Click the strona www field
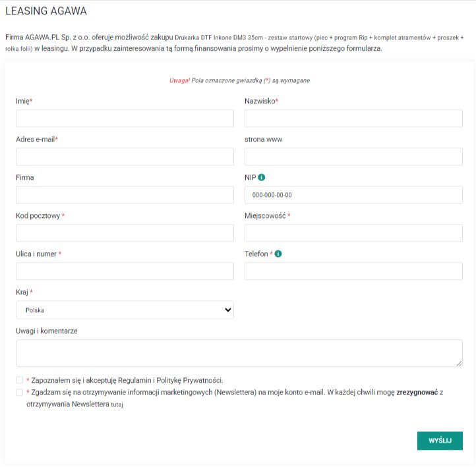The image size is (476, 467). 353,157
